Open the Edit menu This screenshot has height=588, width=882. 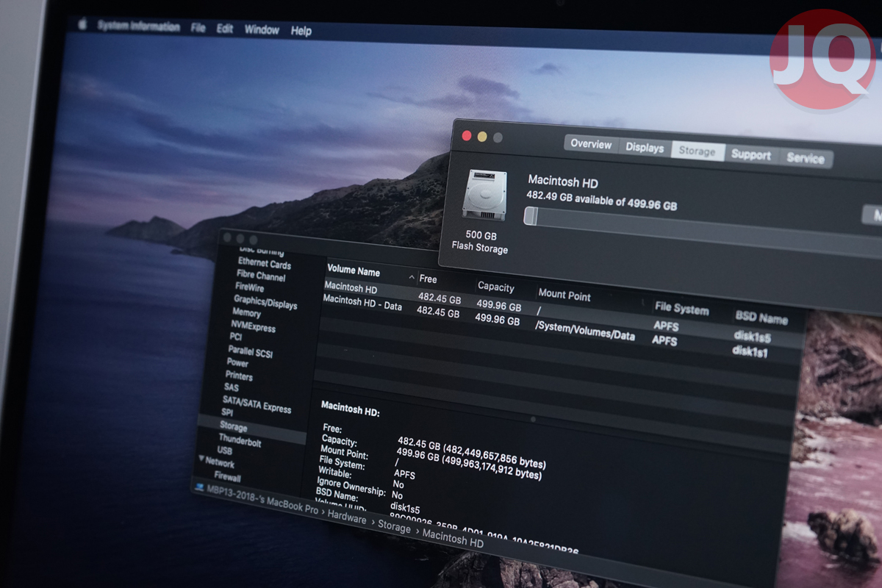(225, 29)
